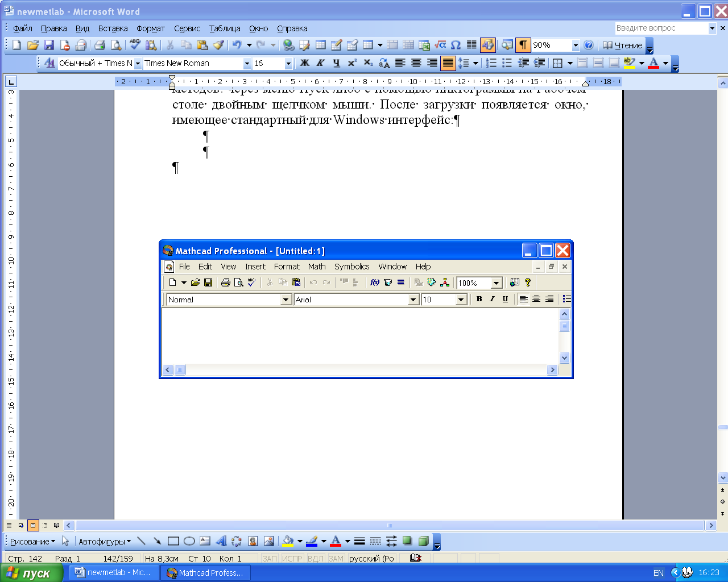
Task: Expand the Times New Roman font dropdown
Action: pos(247,64)
